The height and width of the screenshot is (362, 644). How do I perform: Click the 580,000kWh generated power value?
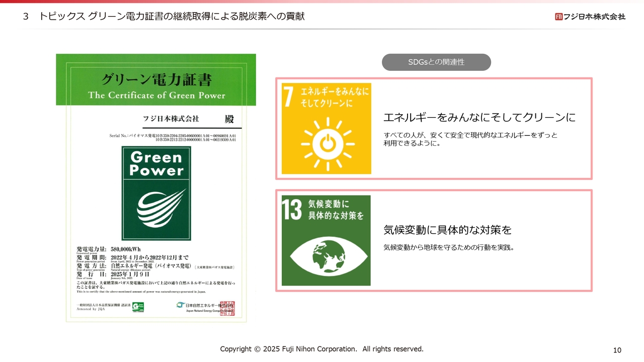tap(125, 249)
